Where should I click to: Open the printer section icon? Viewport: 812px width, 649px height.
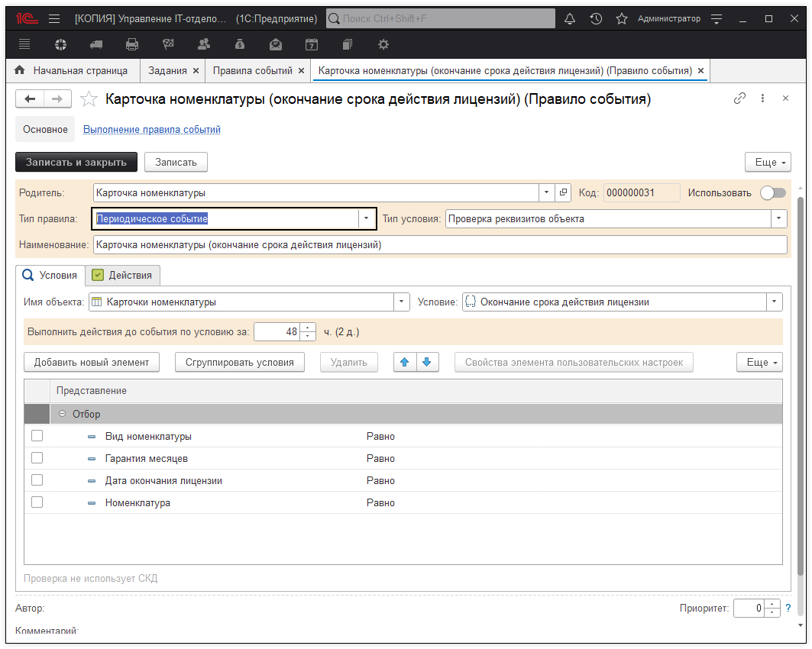[132, 44]
